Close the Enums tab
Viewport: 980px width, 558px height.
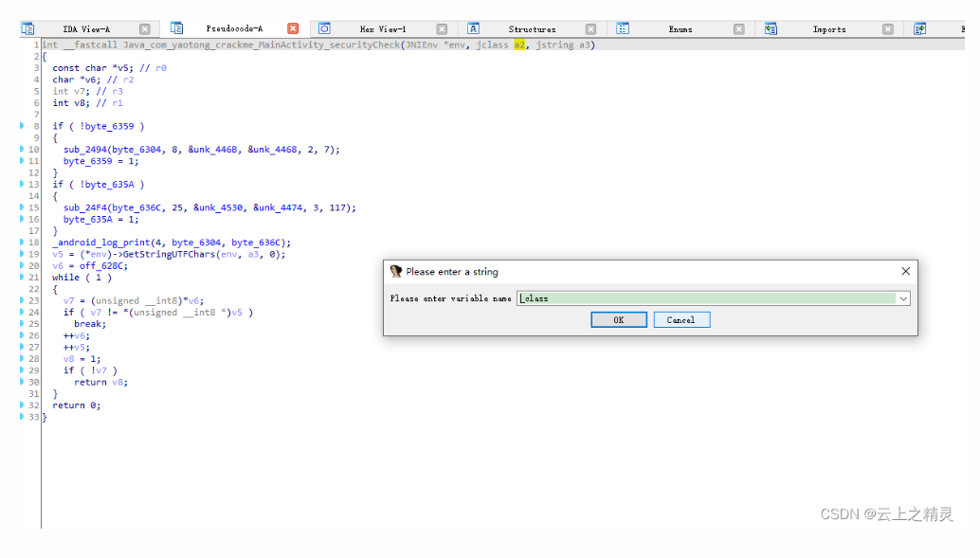pyautogui.click(x=738, y=28)
